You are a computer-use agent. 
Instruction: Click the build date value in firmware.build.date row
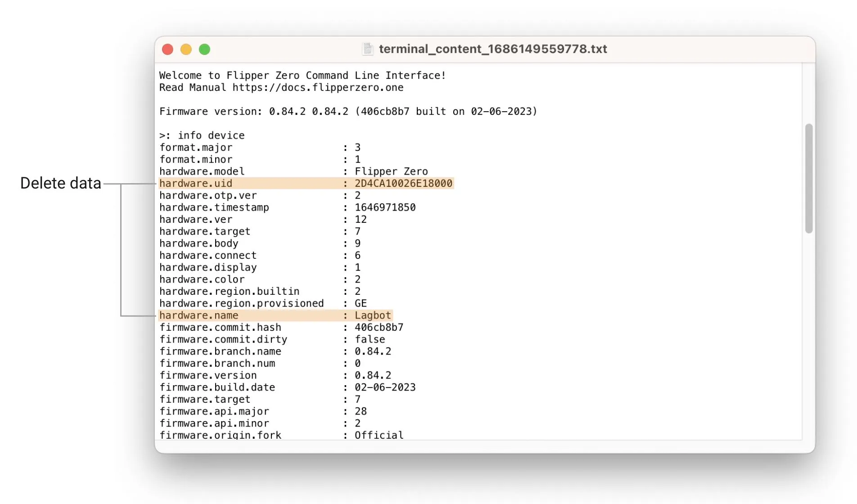[x=385, y=387]
